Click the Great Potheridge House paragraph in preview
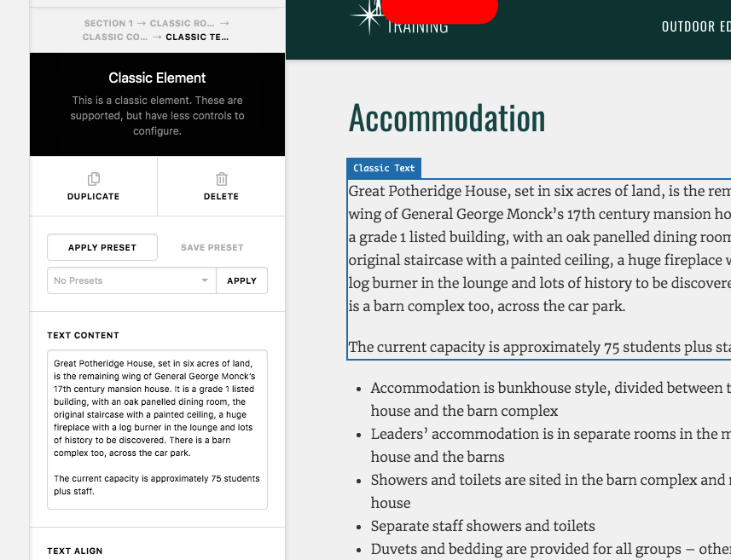Screen dimensions: 731x560 pyautogui.click(x=539, y=248)
